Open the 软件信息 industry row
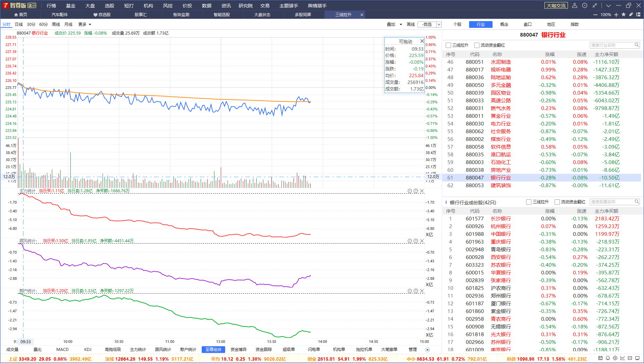The width and height of the screenshot is (644, 363). click(542, 147)
